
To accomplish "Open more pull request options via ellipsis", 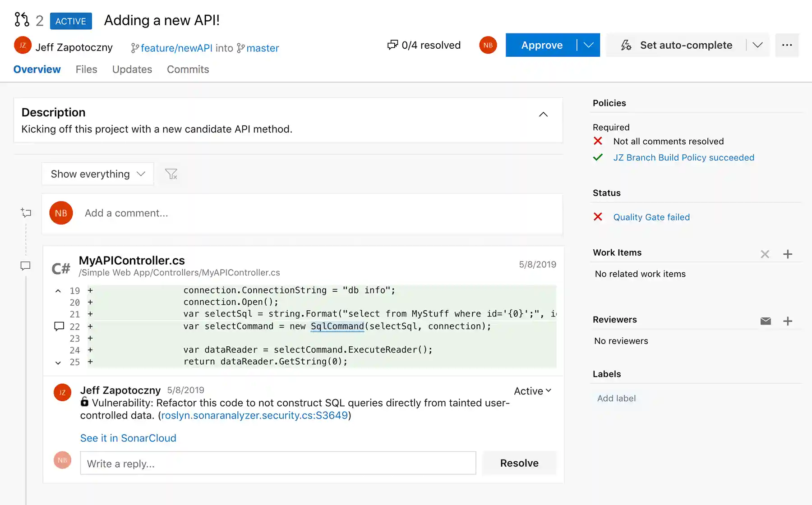I will click(787, 45).
